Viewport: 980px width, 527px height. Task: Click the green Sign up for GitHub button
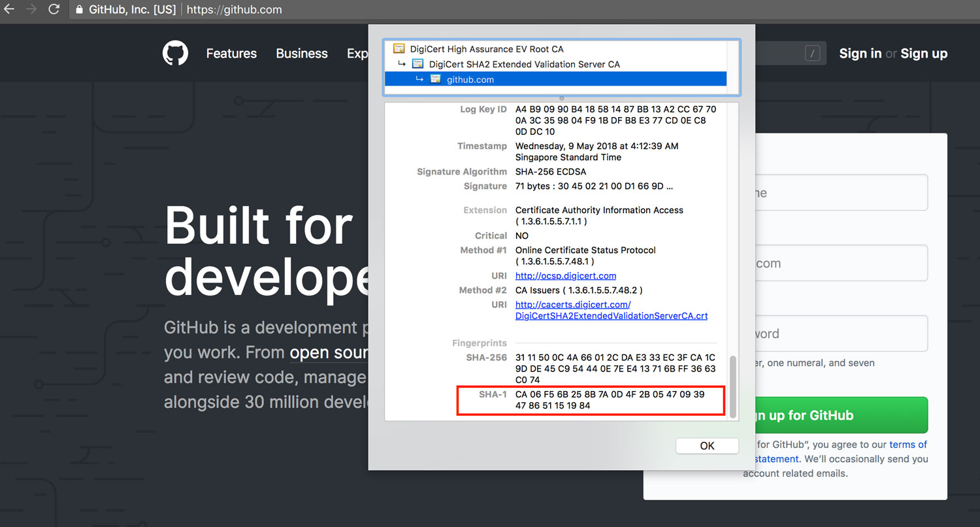[x=841, y=415]
